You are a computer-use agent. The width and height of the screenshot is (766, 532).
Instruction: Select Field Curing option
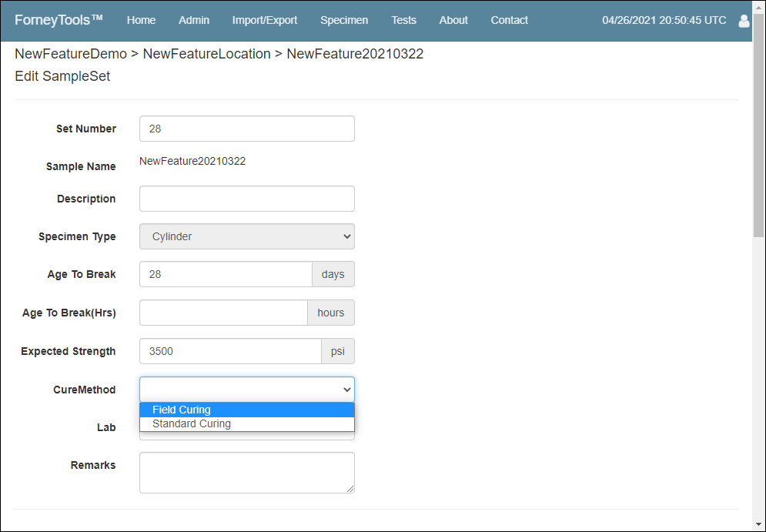(247, 410)
